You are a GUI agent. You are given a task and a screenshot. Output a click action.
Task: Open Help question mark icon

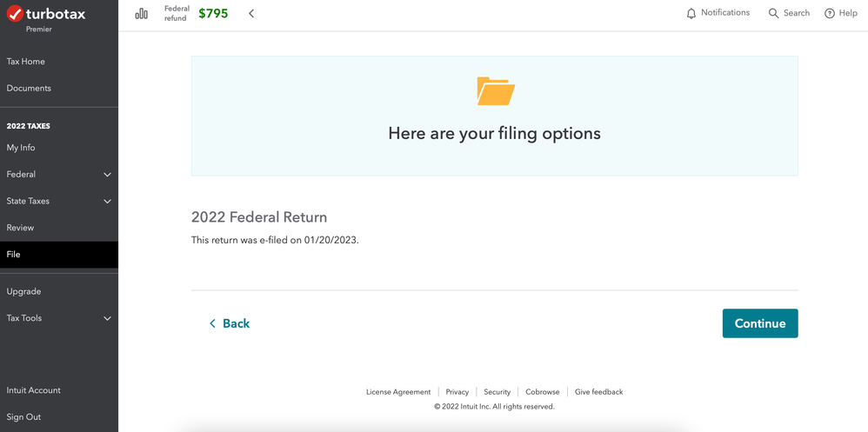pos(829,13)
